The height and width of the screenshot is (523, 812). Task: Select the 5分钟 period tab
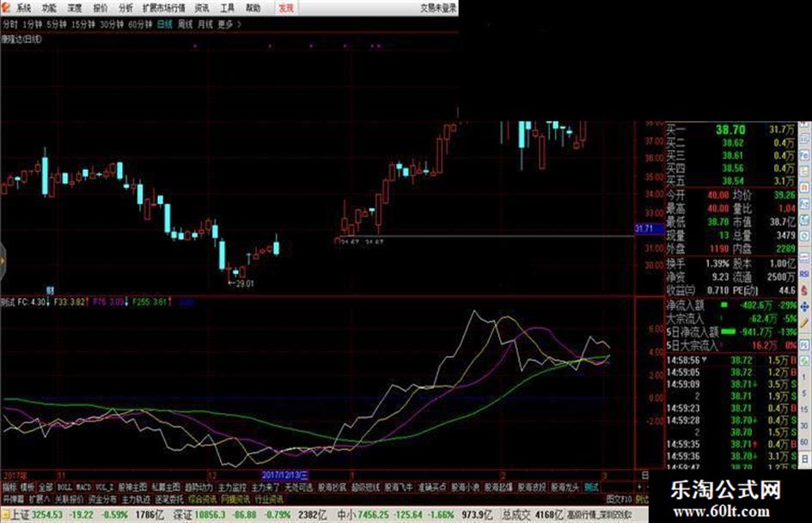coord(57,24)
